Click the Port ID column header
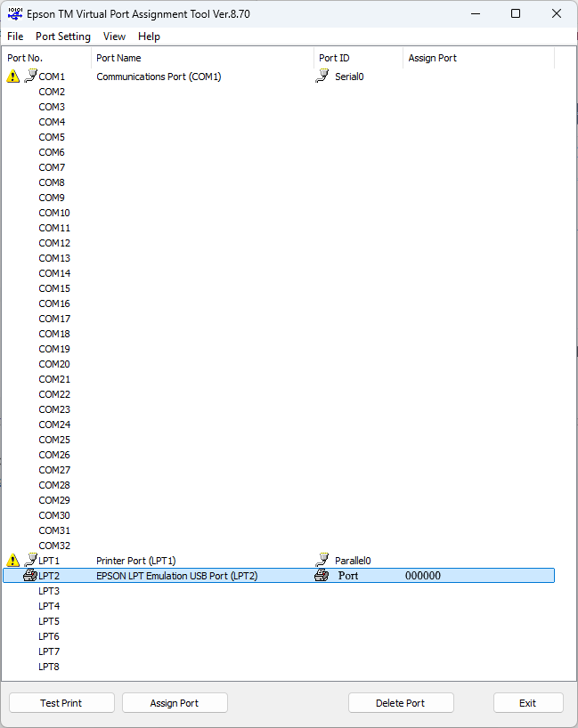Viewport: 578px width, 728px height. pos(358,58)
